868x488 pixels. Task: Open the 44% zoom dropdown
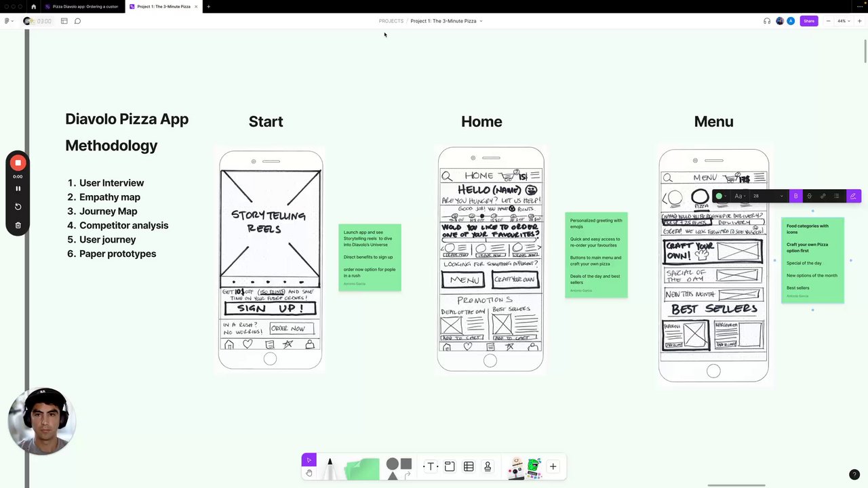(x=843, y=21)
